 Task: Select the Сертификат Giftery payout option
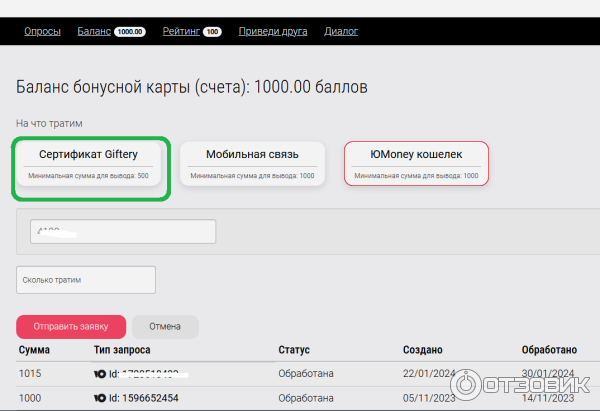pyautogui.click(x=88, y=163)
